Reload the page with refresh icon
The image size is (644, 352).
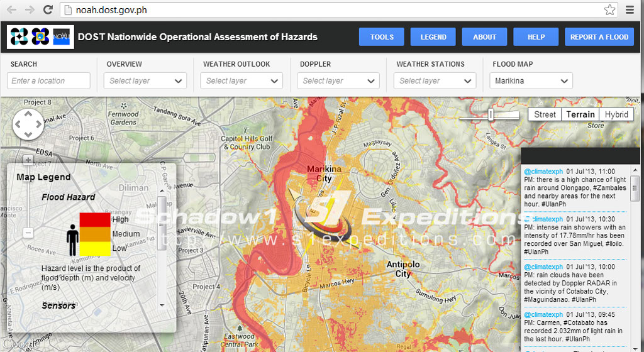[x=48, y=9]
